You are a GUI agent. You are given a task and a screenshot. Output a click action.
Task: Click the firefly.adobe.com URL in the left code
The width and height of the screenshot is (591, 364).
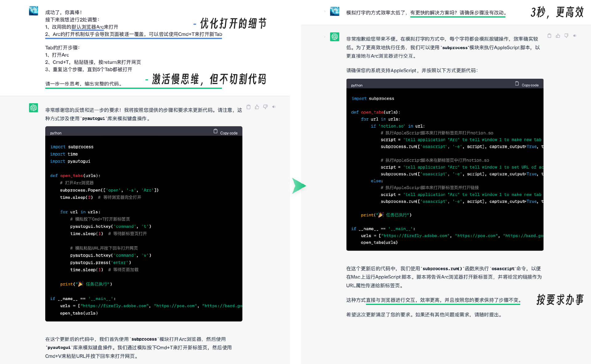tap(115, 306)
